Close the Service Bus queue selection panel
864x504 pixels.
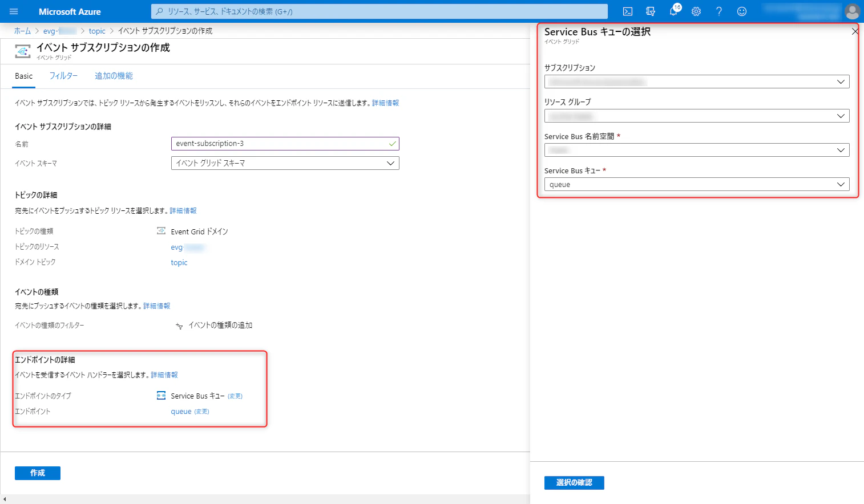tap(855, 31)
